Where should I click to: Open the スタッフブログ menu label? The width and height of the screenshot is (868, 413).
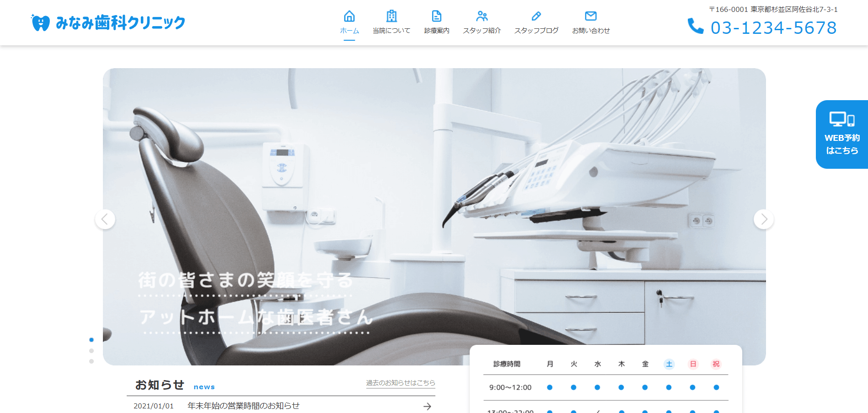(x=536, y=31)
